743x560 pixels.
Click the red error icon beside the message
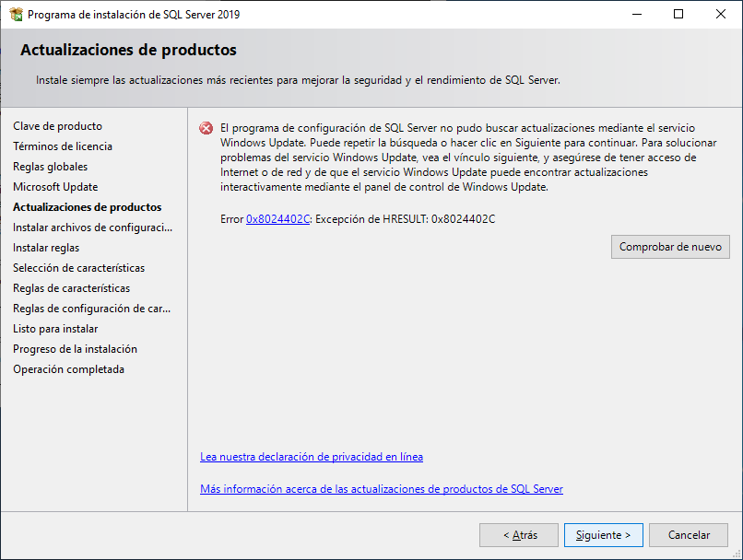click(x=205, y=130)
